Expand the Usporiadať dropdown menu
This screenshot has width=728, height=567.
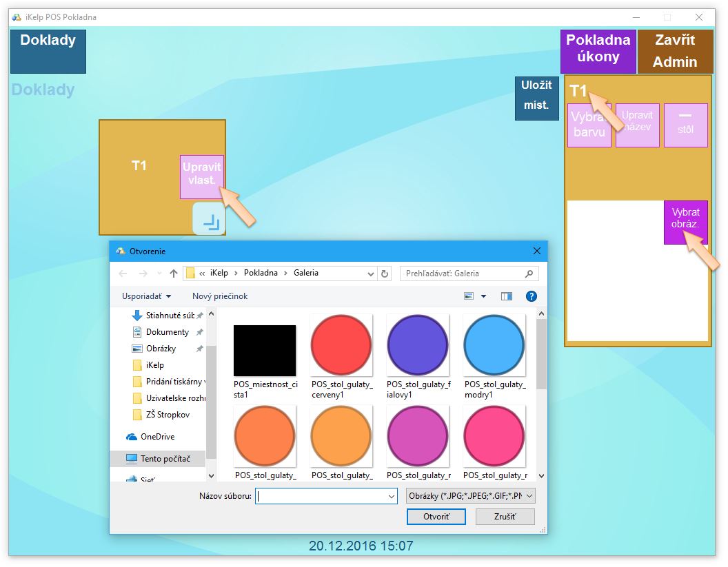click(x=146, y=296)
